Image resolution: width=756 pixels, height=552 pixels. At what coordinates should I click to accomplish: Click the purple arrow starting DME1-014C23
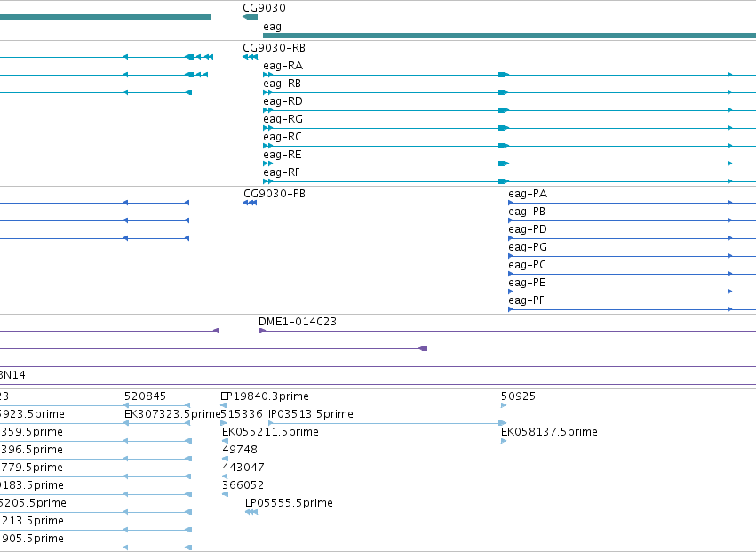(x=262, y=331)
